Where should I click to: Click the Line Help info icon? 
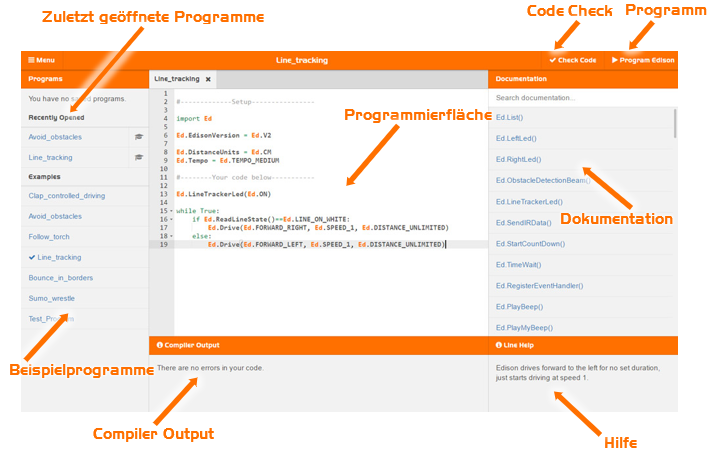click(499, 345)
